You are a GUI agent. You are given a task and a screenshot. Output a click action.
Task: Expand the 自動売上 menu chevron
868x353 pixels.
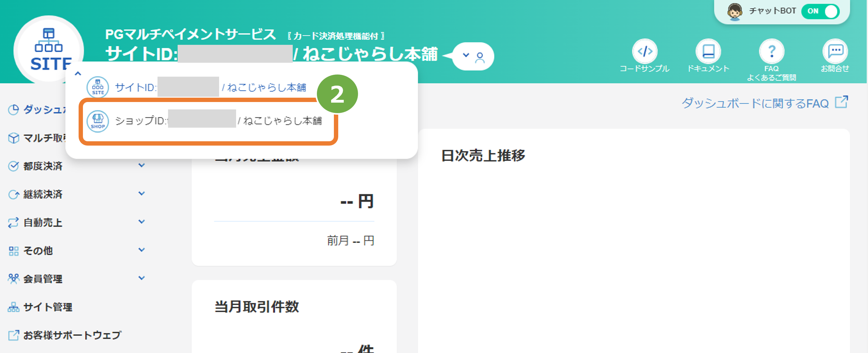[141, 222]
